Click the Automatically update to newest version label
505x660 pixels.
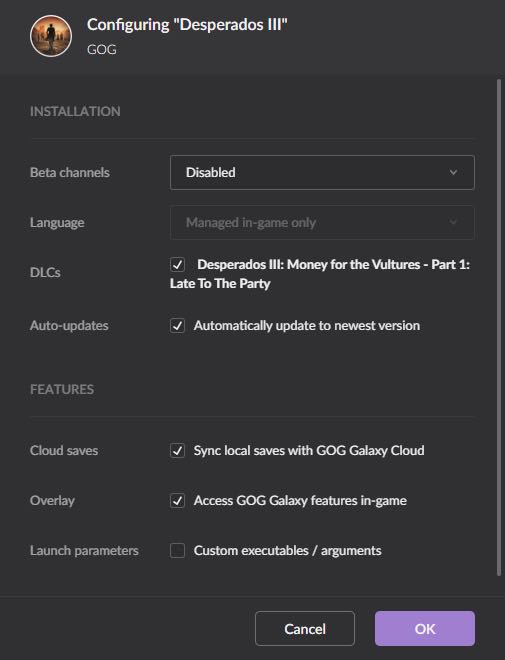pyautogui.click(x=307, y=326)
